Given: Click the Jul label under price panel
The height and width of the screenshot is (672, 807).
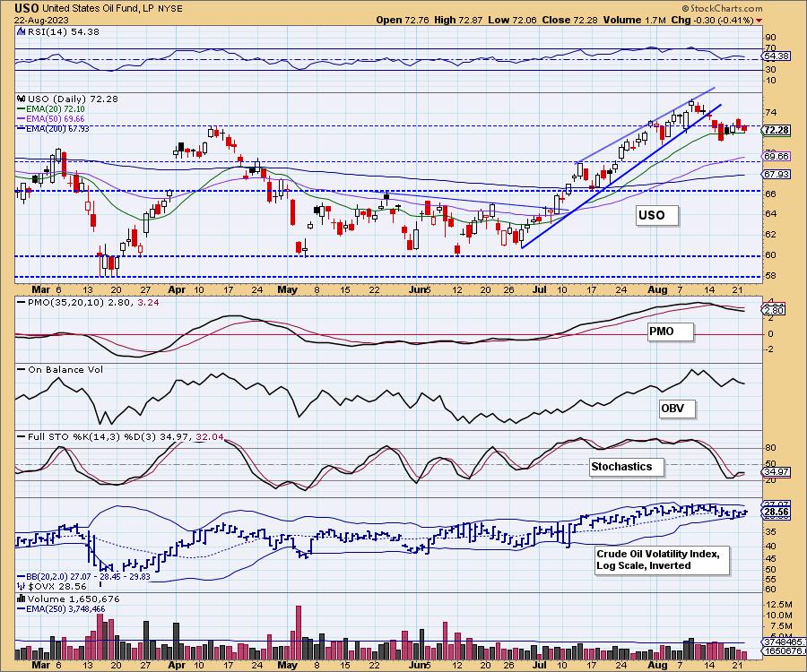Looking at the screenshot, I should pyautogui.click(x=540, y=289).
